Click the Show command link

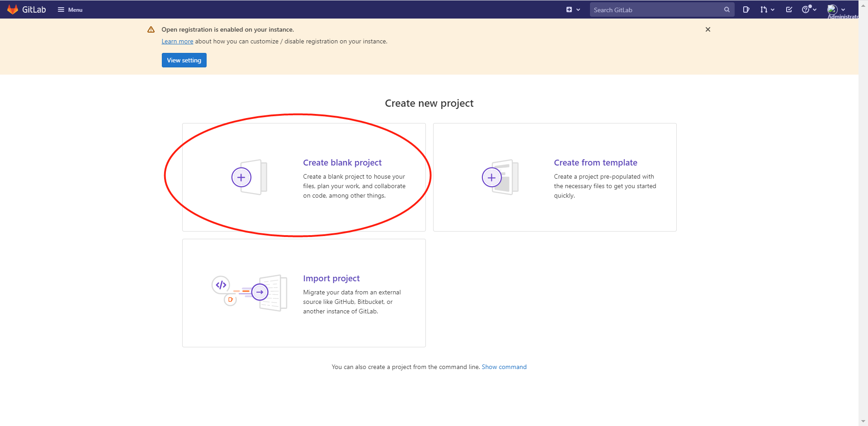tap(504, 367)
